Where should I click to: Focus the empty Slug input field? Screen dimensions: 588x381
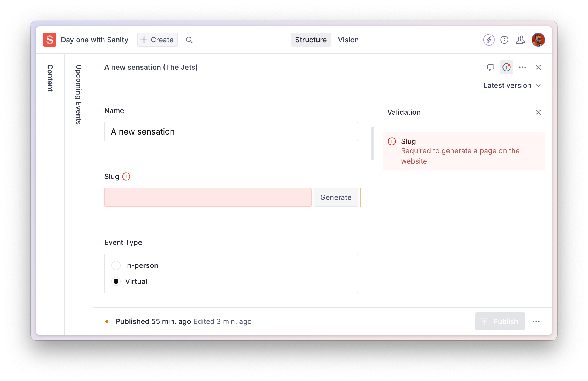click(208, 197)
